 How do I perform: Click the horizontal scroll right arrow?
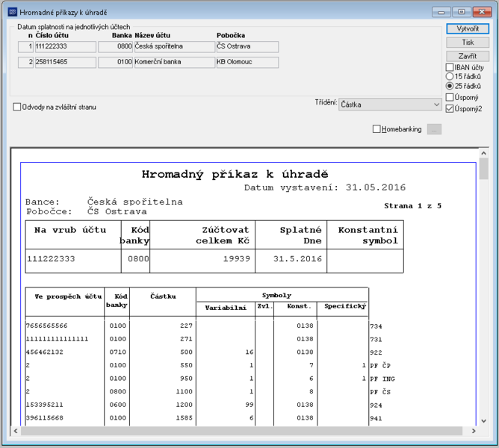tap(474, 431)
